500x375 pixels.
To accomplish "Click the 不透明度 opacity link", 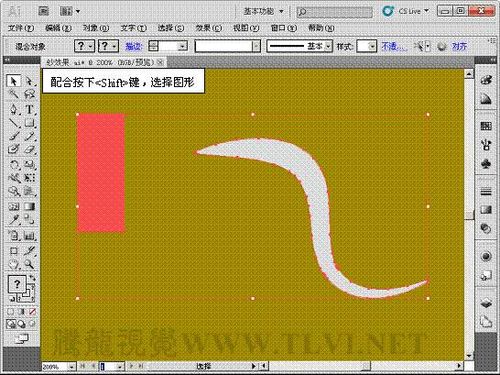I will click(x=393, y=46).
